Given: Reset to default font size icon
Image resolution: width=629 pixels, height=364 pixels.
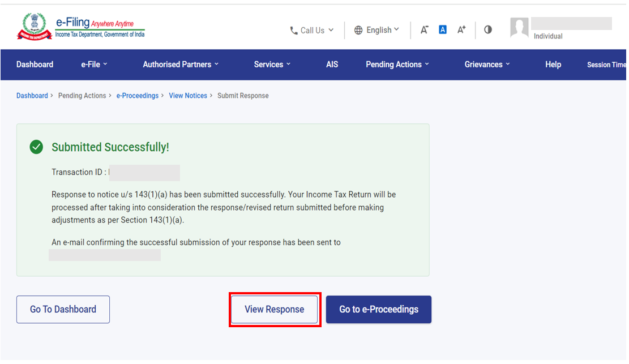Looking at the screenshot, I should click(443, 30).
